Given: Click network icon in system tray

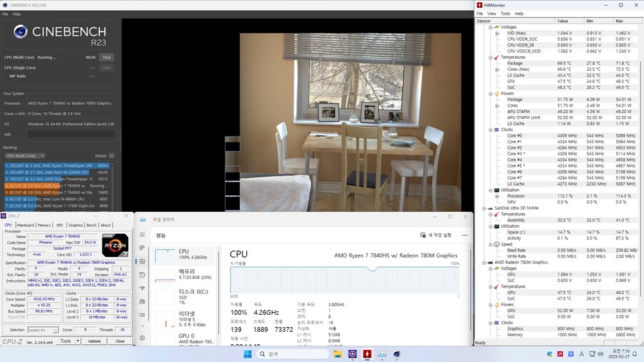Looking at the screenshot, I should (592, 354).
